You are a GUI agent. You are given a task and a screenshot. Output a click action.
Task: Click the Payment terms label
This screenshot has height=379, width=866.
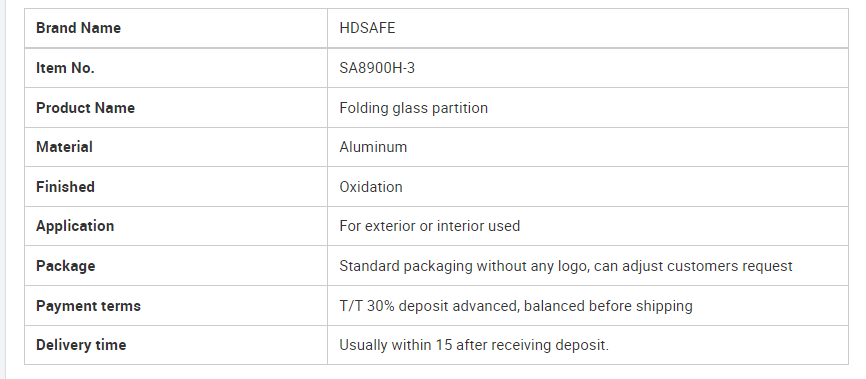pyautogui.click(x=88, y=306)
